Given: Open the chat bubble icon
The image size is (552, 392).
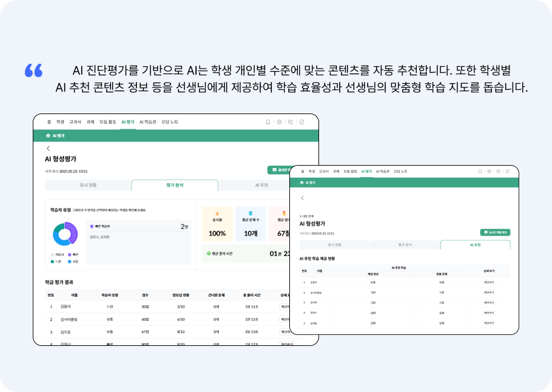Looking at the screenshot, I should tap(291, 122).
